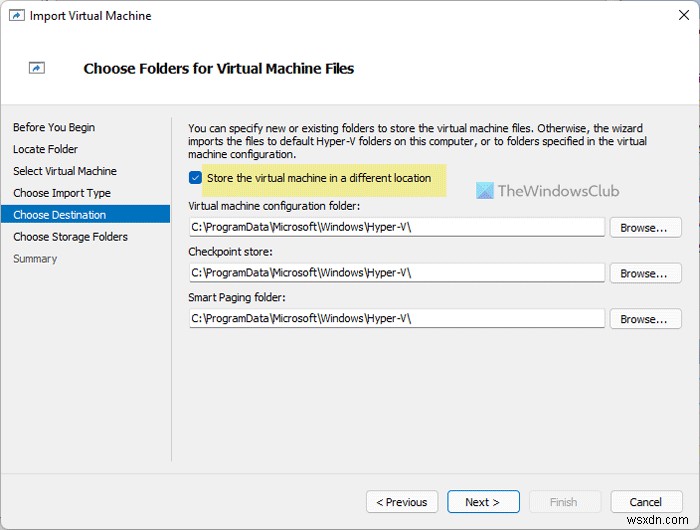Screen dimensions: 700x530
Task: Click the Checkpoint store path field
Action: pos(397,273)
